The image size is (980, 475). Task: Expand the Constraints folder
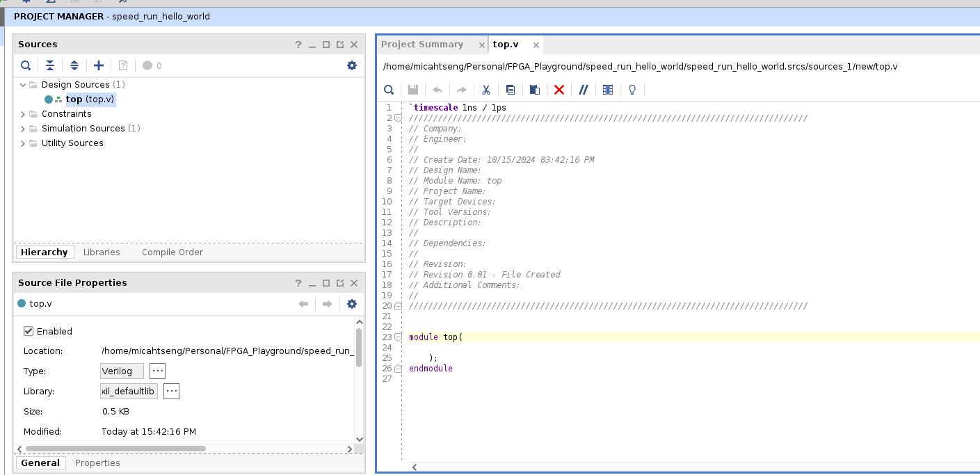point(23,114)
